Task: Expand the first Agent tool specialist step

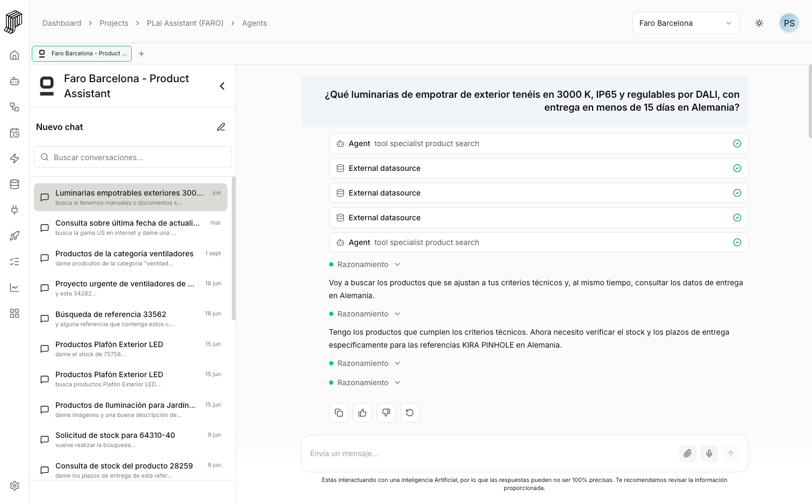Action: coord(538,143)
